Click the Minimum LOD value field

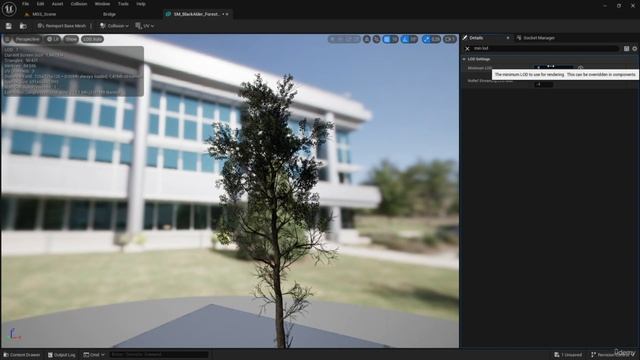tap(553, 68)
